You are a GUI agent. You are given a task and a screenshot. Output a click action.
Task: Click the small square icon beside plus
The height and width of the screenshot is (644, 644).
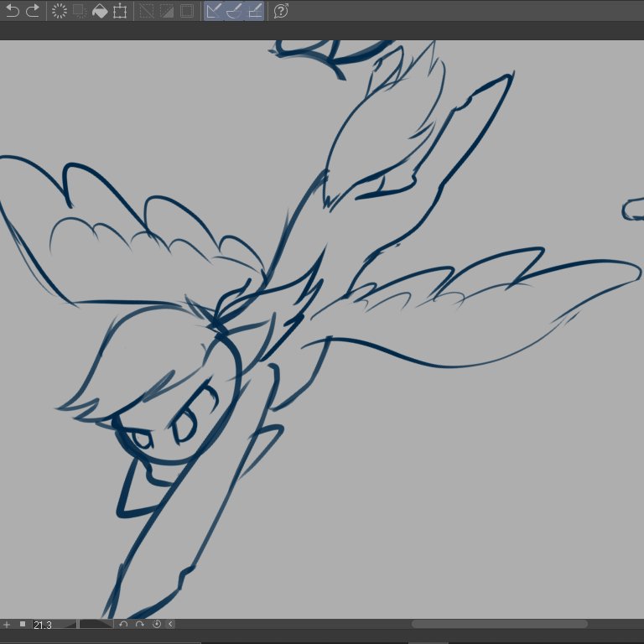click(23, 624)
